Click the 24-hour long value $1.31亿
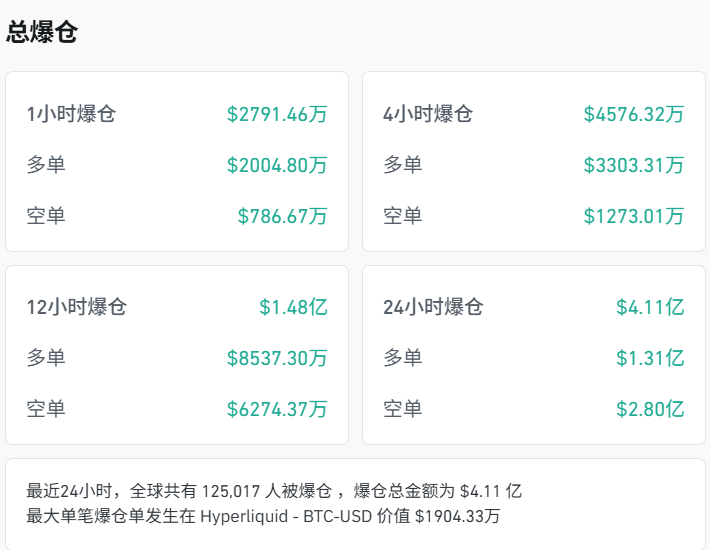This screenshot has height=550, width=710. pos(650,358)
